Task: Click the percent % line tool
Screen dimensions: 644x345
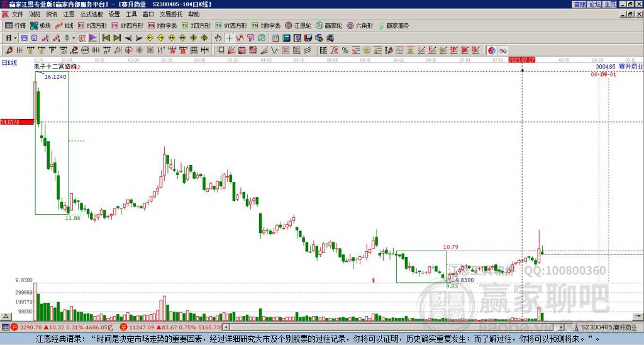Action: point(345,50)
